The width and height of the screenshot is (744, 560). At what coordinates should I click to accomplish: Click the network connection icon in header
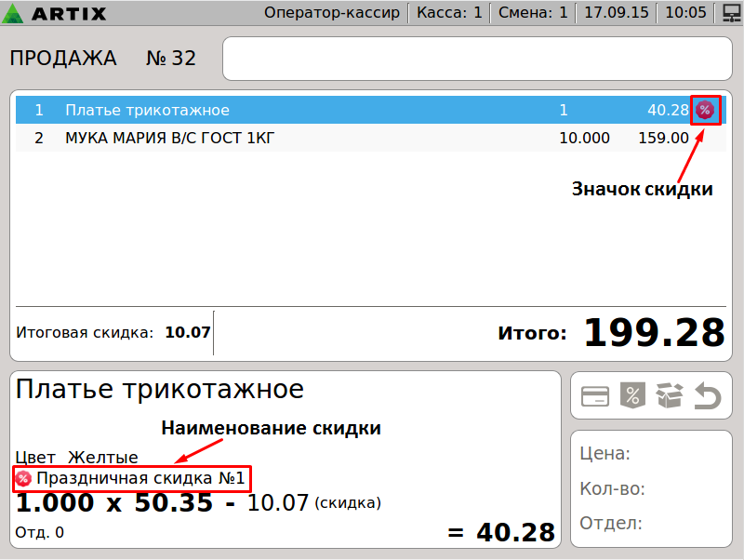coord(730,13)
